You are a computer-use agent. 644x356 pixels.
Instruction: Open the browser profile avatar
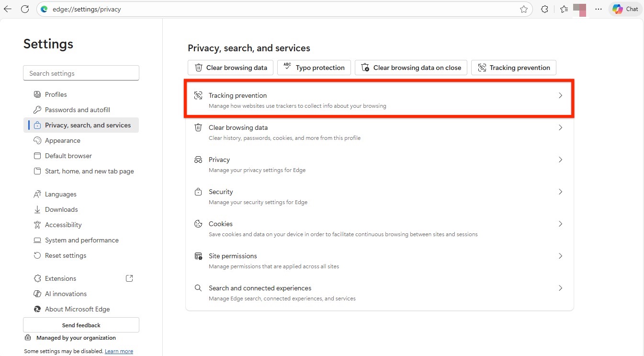(x=580, y=9)
